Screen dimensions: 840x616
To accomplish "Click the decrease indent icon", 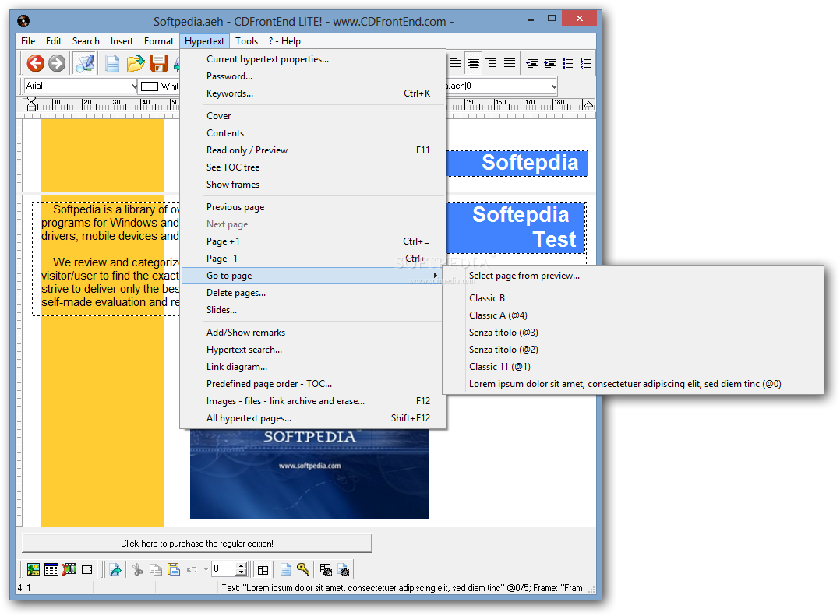I will coord(532,63).
